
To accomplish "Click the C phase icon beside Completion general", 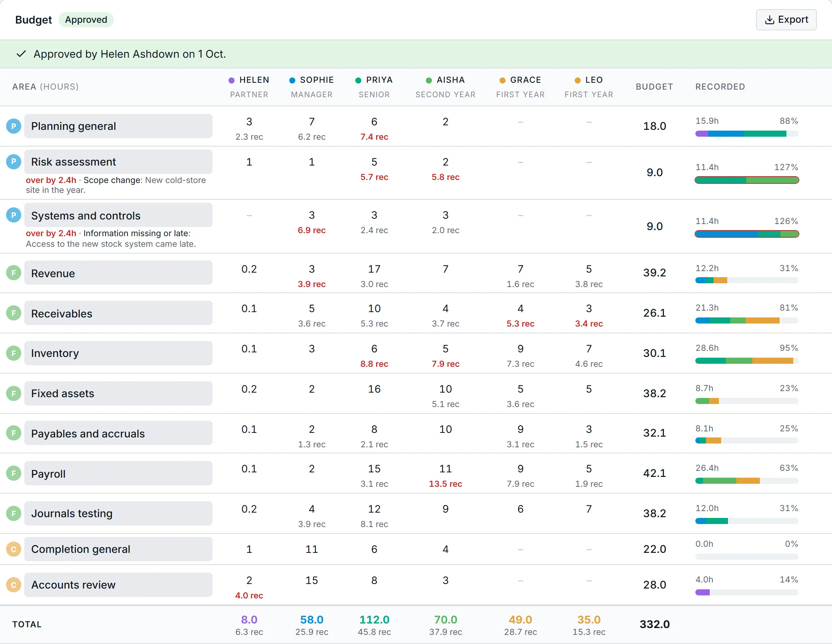I will tap(14, 549).
